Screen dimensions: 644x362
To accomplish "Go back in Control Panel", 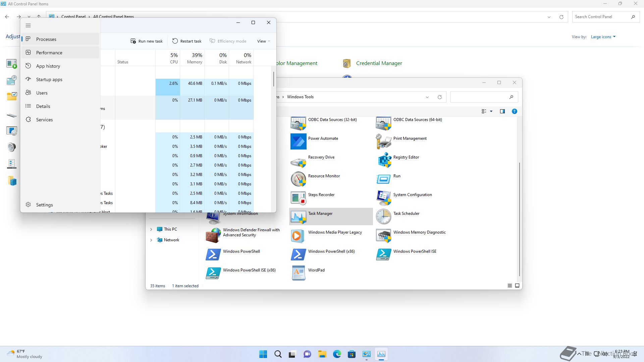I will pyautogui.click(x=7, y=17).
